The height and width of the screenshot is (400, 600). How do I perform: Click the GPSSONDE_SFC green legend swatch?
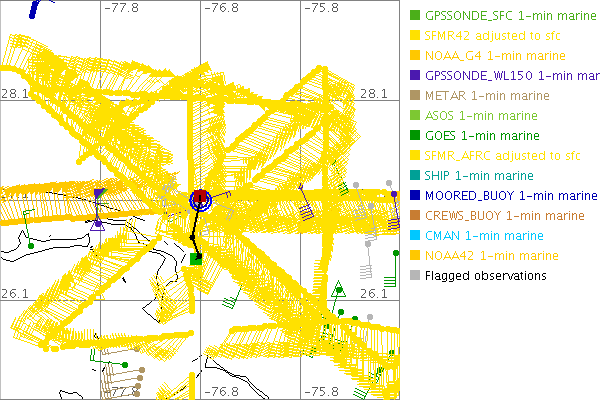(x=415, y=16)
